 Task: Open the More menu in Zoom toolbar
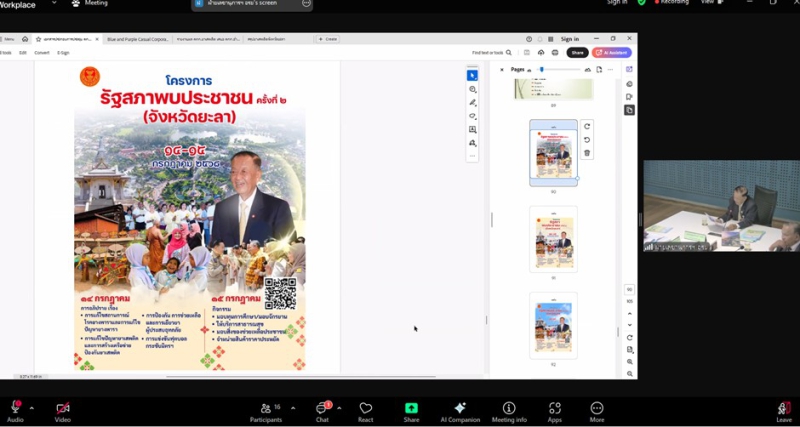point(597,409)
